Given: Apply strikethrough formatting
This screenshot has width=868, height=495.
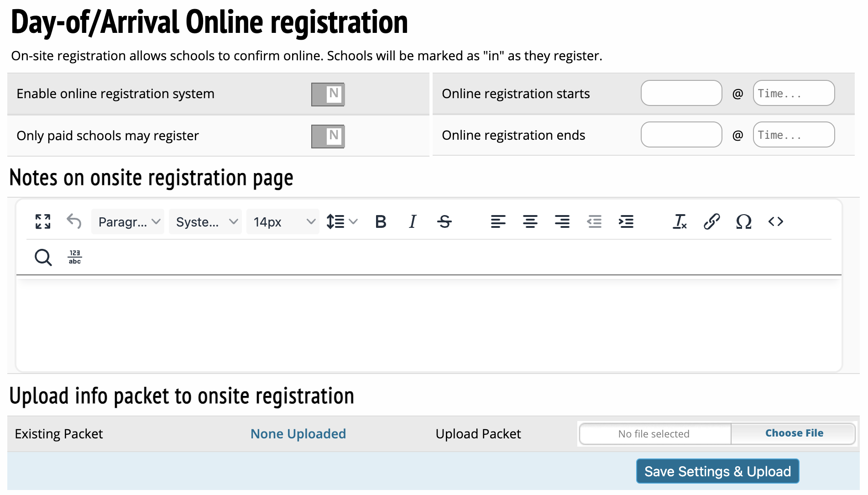Looking at the screenshot, I should [x=444, y=222].
